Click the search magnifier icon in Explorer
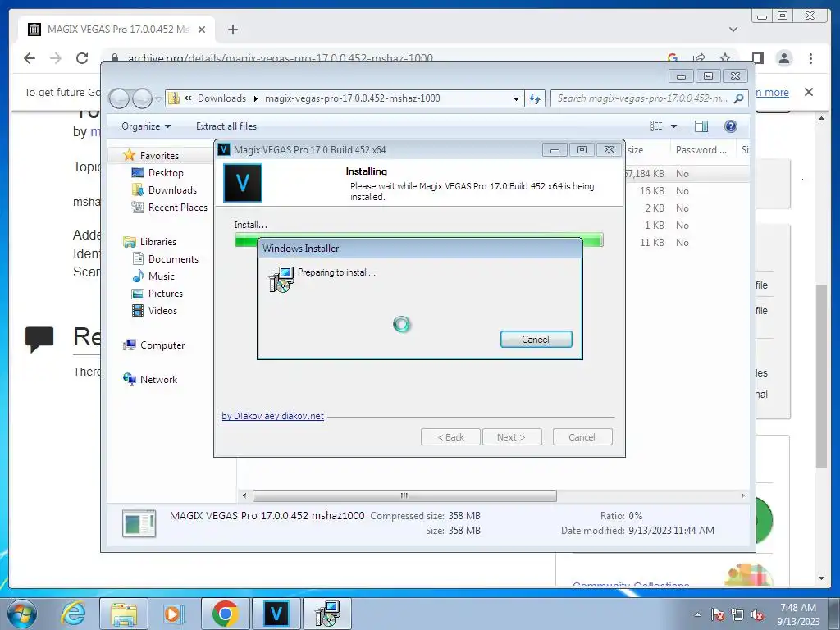This screenshot has width=840, height=630. [x=739, y=98]
